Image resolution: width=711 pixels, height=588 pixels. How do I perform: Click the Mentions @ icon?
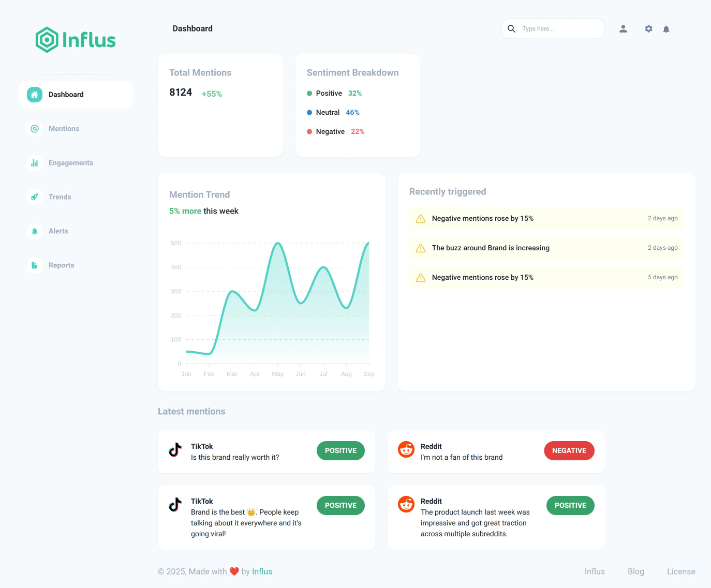(x=35, y=129)
